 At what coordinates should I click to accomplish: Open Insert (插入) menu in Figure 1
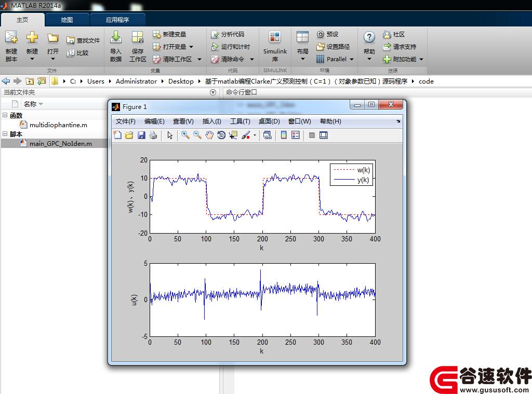[212, 121]
